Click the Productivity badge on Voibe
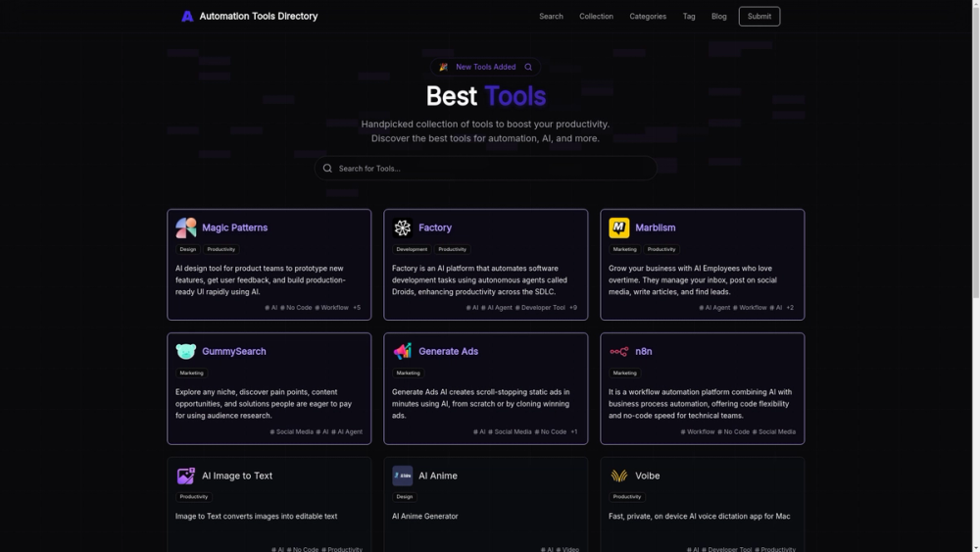Screen dimensions: 980x552 pyautogui.click(x=627, y=497)
